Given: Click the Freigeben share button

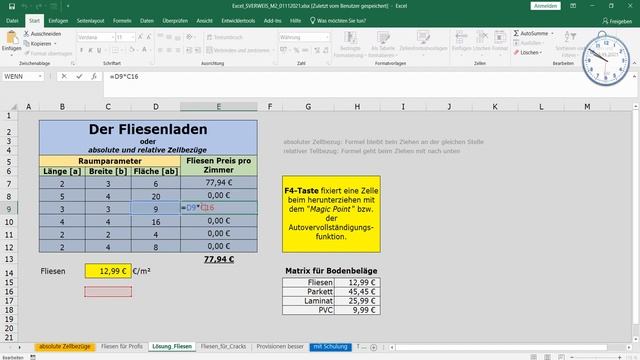Looking at the screenshot, I should pos(617,21).
